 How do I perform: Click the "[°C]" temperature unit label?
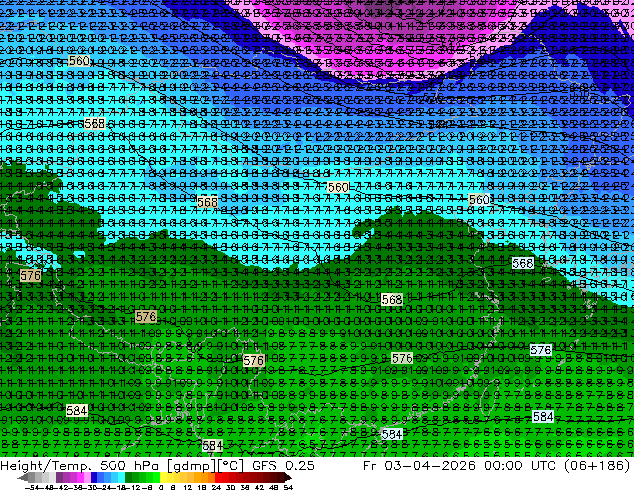pyautogui.click(x=230, y=466)
